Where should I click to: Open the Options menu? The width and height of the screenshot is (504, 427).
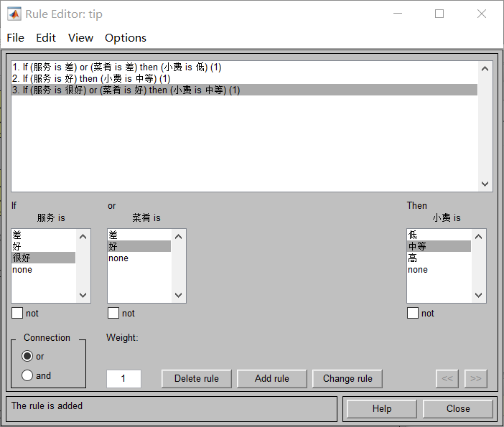pyautogui.click(x=126, y=38)
